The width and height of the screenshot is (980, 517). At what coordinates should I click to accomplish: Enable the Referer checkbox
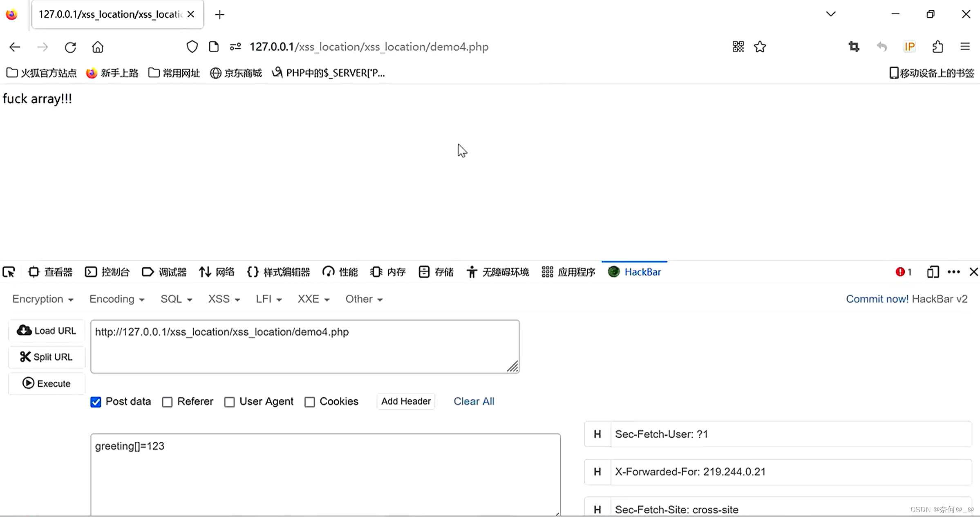(167, 402)
